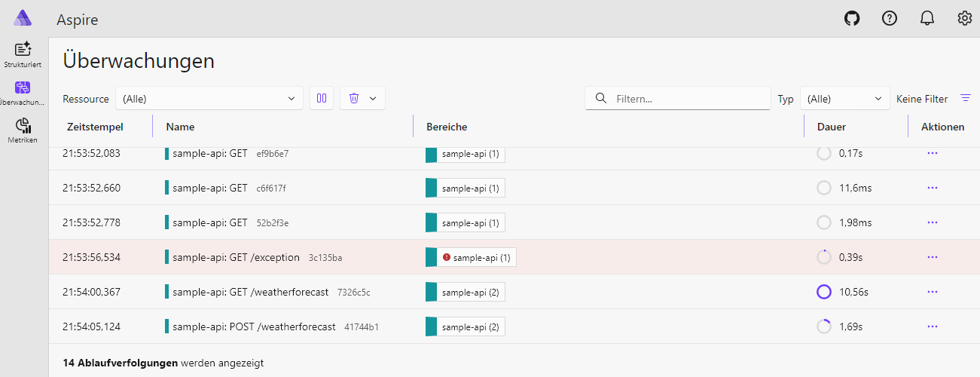
Task: Click duration value 11,6ms
Action: [x=855, y=188]
